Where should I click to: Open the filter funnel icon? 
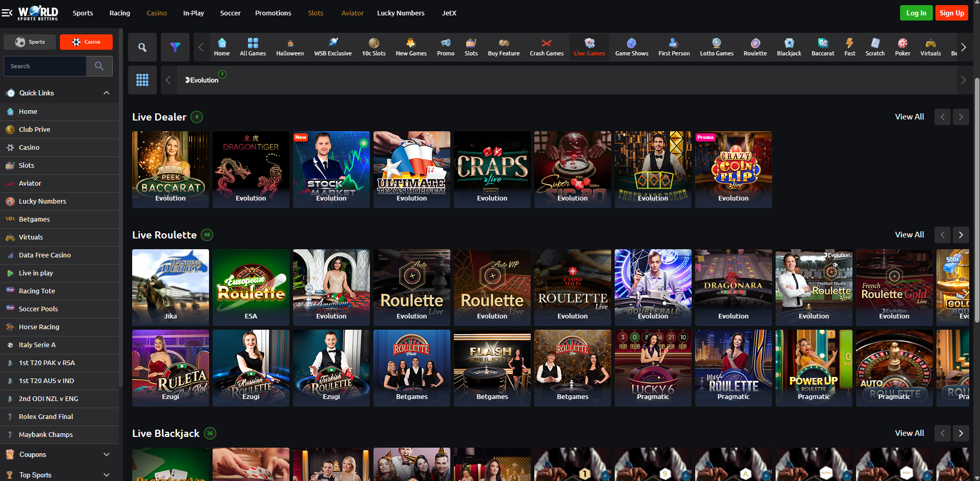pyautogui.click(x=175, y=47)
